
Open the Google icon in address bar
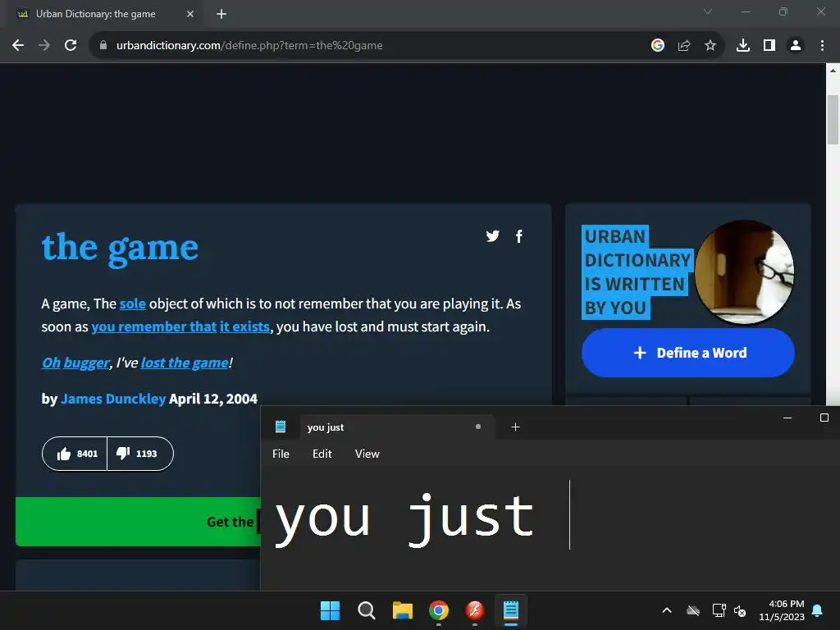658,46
